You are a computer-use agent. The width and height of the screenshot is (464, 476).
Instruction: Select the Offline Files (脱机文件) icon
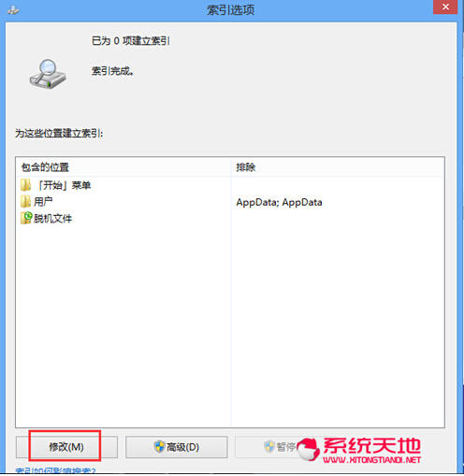pyautogui.click(x=26, y=218)
